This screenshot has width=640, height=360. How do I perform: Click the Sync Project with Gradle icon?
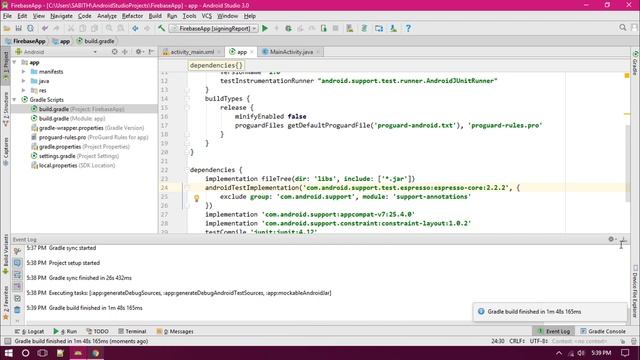[x=364, y=28]
